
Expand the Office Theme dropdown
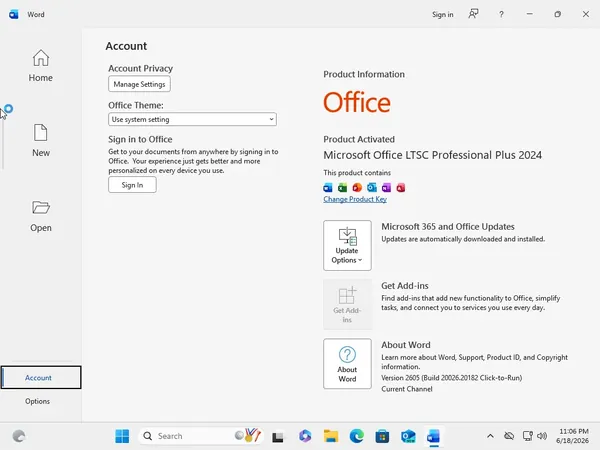(x=192, y=119)
